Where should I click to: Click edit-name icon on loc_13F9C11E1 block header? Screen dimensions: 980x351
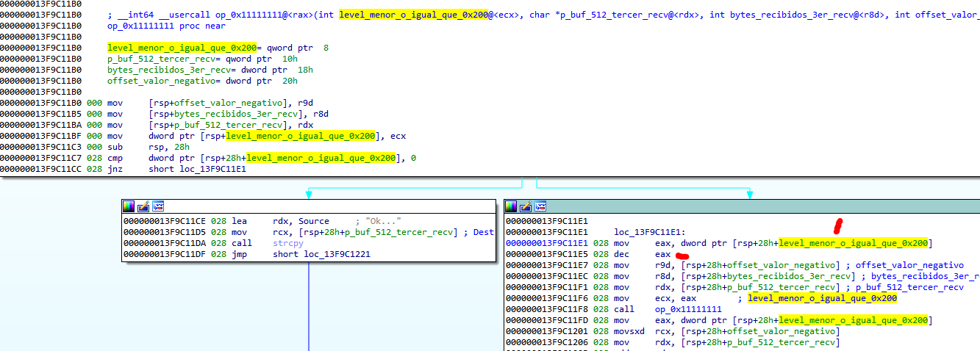(x=526, y=206)
